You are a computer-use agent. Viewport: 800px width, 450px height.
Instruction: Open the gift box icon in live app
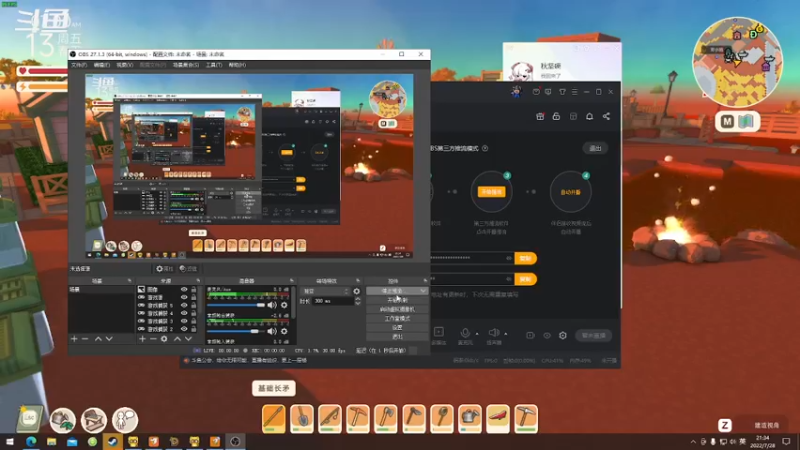pyautogui.click(x=540, y=116)
